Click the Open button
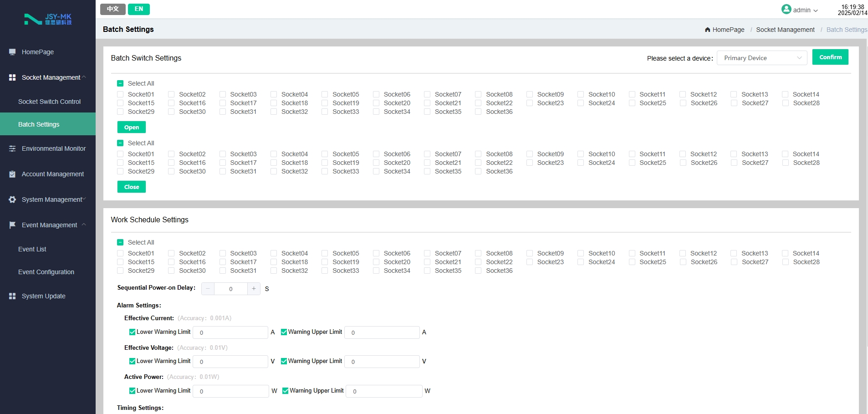The height and width of the screenshot is (414, 868). [132, 127]
